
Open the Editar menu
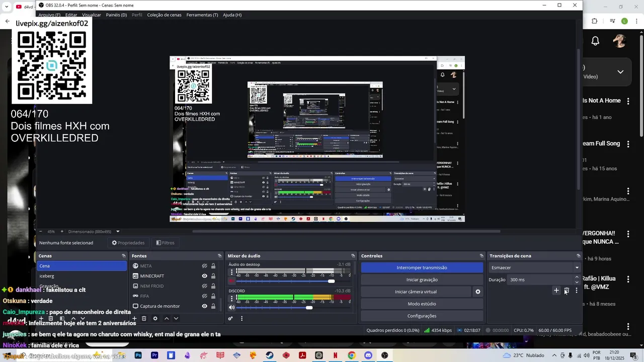[x=71, y=15]
